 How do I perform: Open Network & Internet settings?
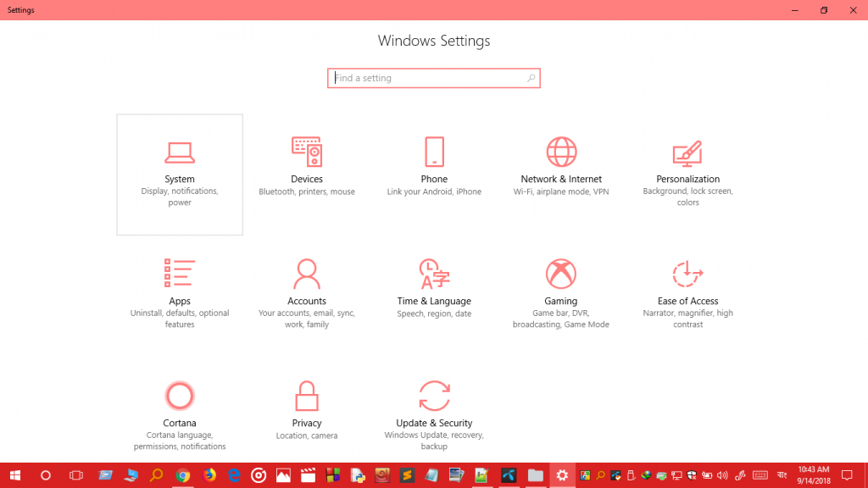(561, 175)
